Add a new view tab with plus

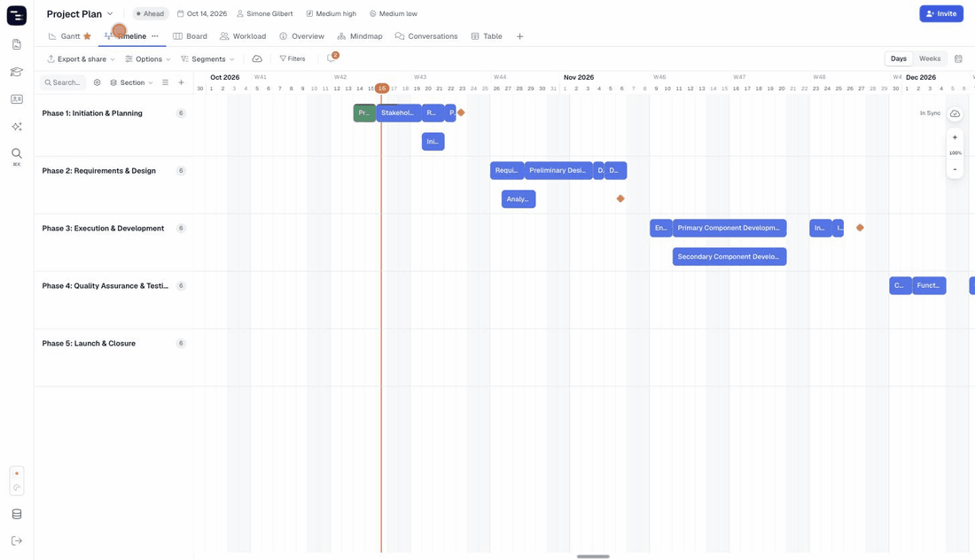click(x=519, y=36)
